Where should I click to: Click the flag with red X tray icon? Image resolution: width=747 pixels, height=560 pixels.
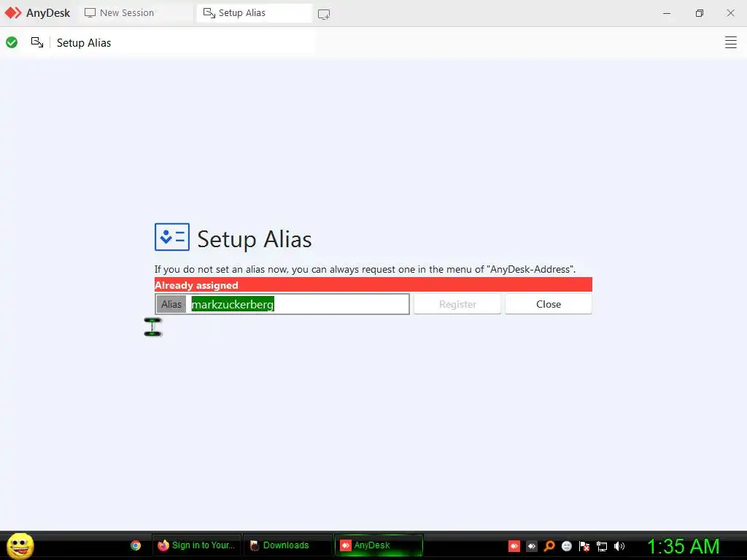[584, 546]
